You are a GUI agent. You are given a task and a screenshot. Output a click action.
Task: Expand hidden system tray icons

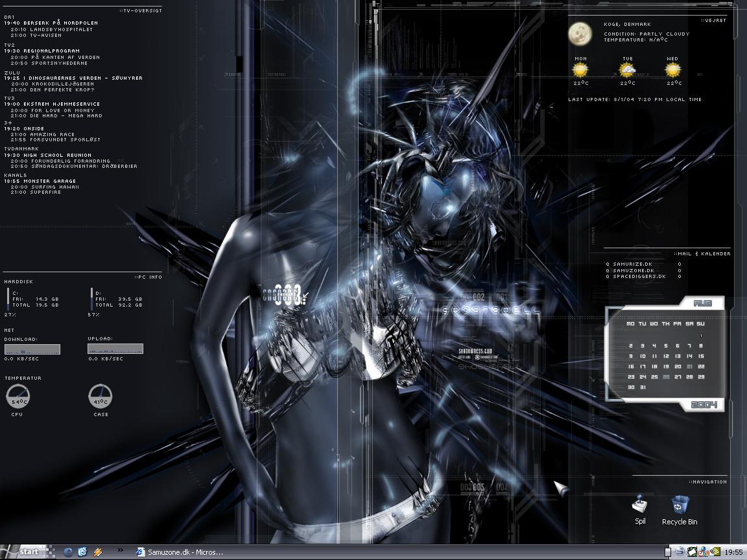668,552
